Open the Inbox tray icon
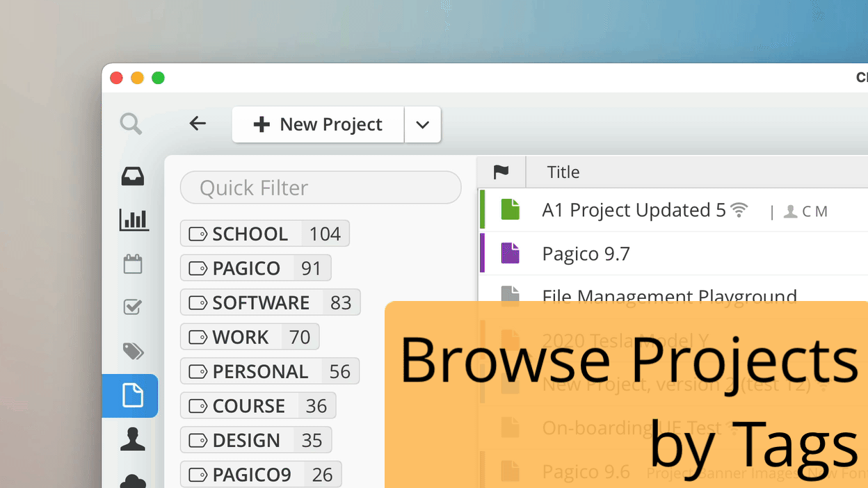The width and height of the screenshot is (868, 488). coord(133,177)
